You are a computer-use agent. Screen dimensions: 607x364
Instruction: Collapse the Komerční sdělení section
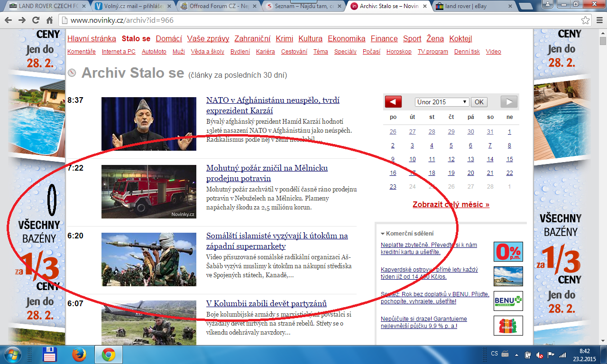tap(382, 234)
